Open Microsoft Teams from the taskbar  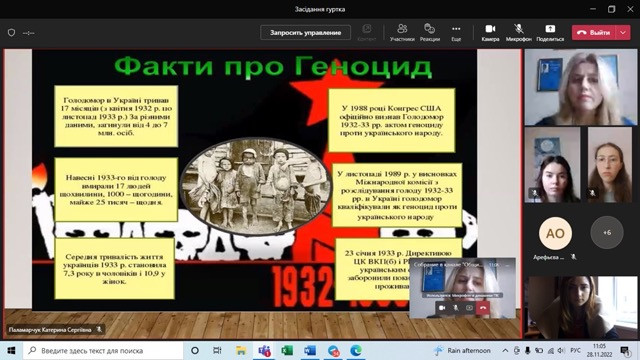click(264, 351)
